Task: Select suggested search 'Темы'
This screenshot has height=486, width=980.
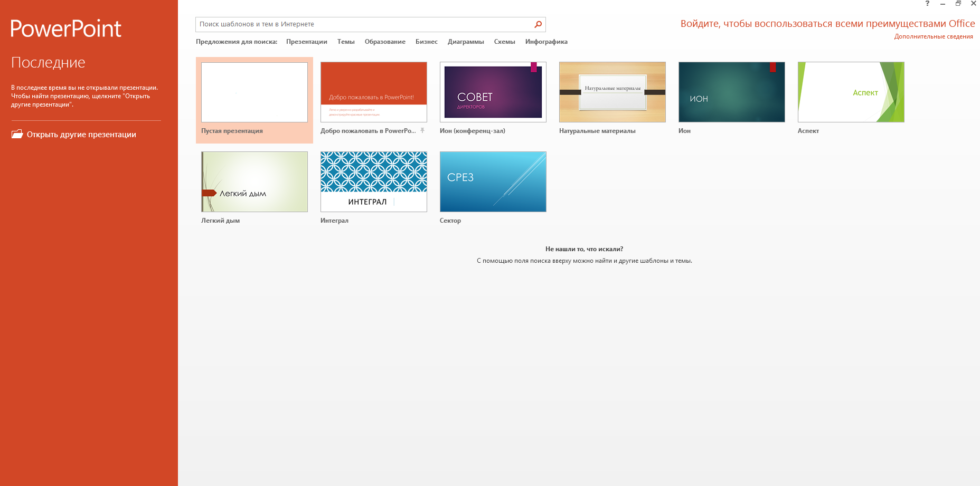Action: (346, 42)
